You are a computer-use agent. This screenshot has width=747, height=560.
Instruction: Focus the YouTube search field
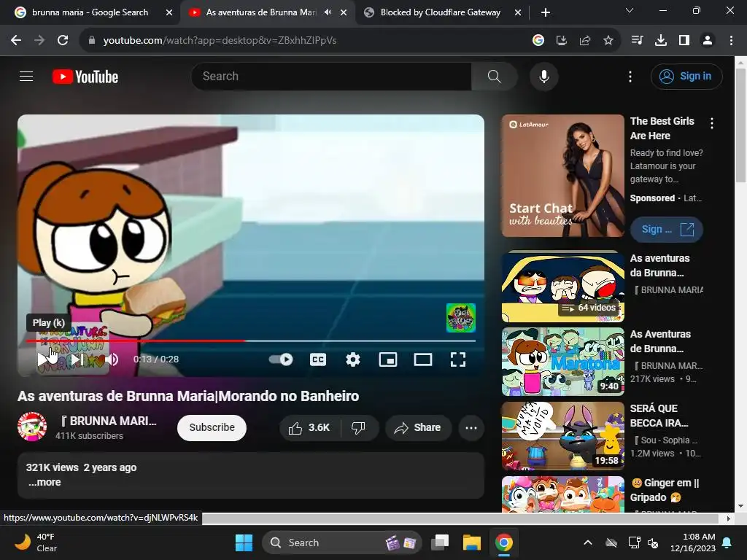pyautogui.click(x=332, y=76)
